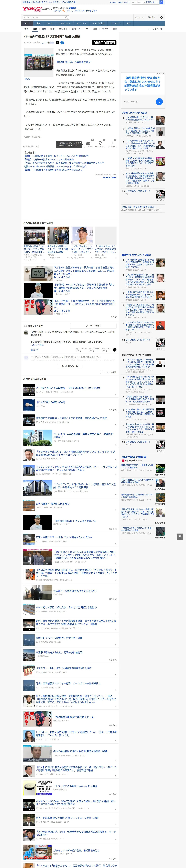Open related link 池袋ポケモンセンター刺殺事件
The height and width of the screenshot is (868, 186).
click(55, 167)
